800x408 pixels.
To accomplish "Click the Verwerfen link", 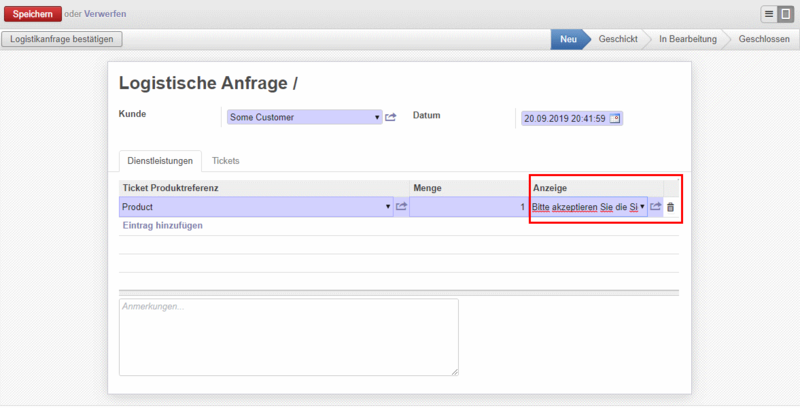I will [105, 14].
